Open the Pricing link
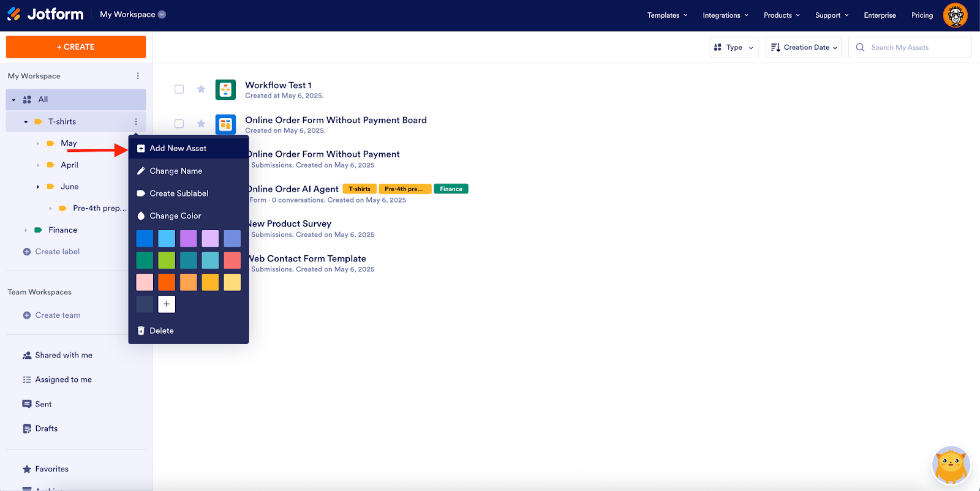 pyautogui.click(x=922, y=15)
